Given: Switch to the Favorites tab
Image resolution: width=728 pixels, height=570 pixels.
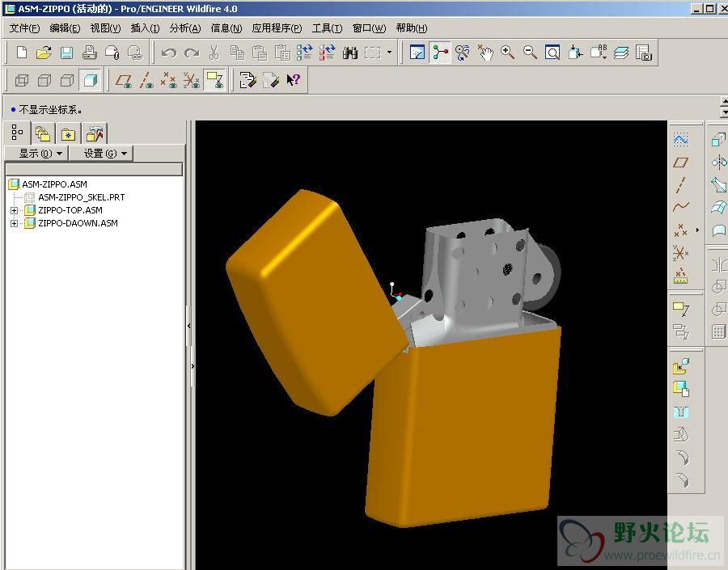Looking at the screenshot, I should click(68, 134).
